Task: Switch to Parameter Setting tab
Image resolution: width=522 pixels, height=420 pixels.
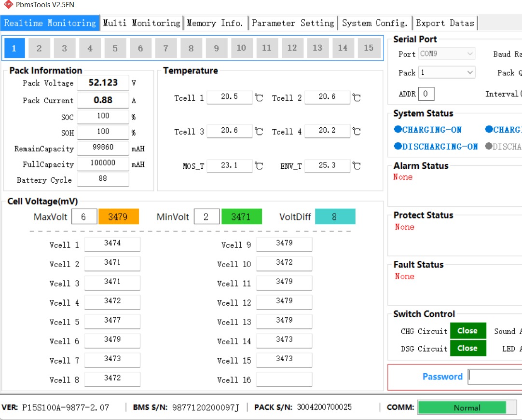Action: (293, 23)
